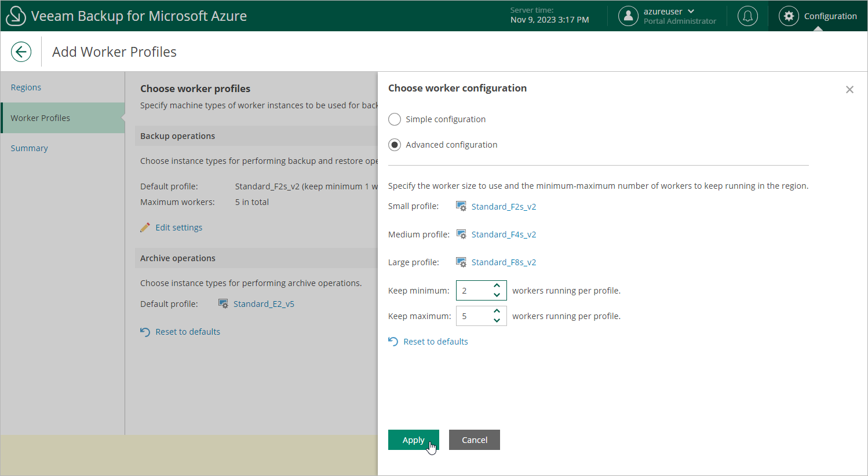Click the pencil icon beside Edit settings
868x476 pixels.
point(145,228)
